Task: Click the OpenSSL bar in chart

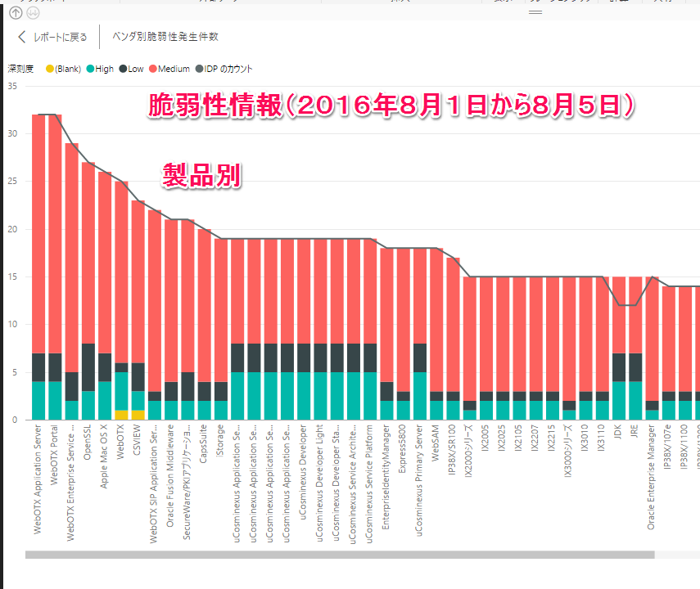Action: (x=88, y=291)
